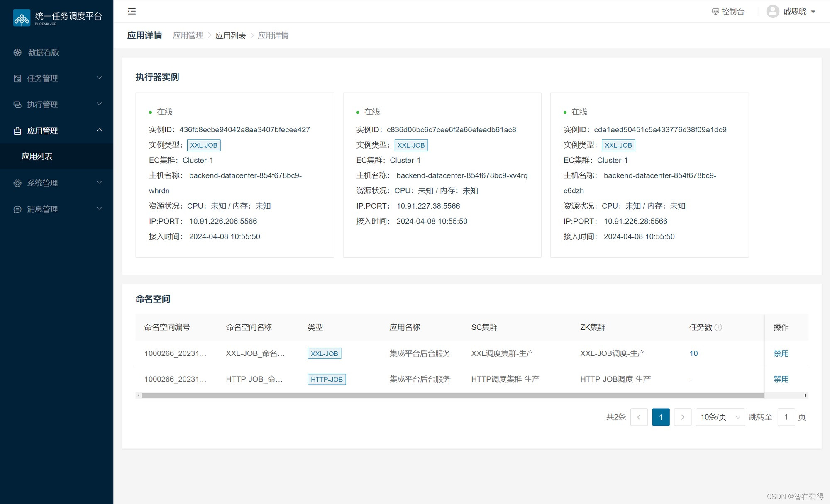Click the namespace table horizontal scrollbar
830x504 pixels.
point(452,395)
